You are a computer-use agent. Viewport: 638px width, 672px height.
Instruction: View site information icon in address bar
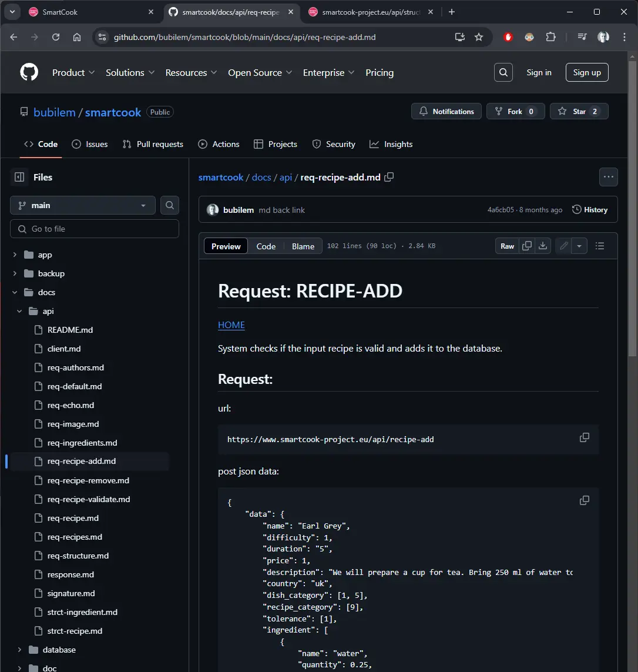(102, 37)
